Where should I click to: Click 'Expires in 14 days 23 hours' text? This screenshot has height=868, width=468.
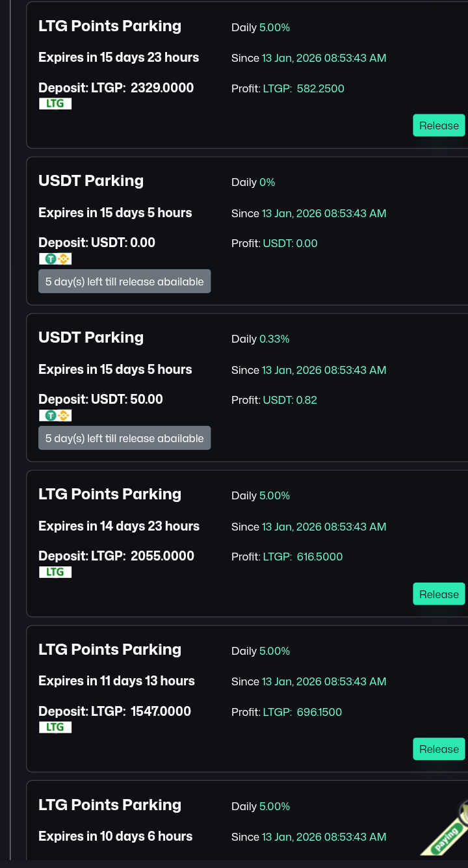point(119,526)
